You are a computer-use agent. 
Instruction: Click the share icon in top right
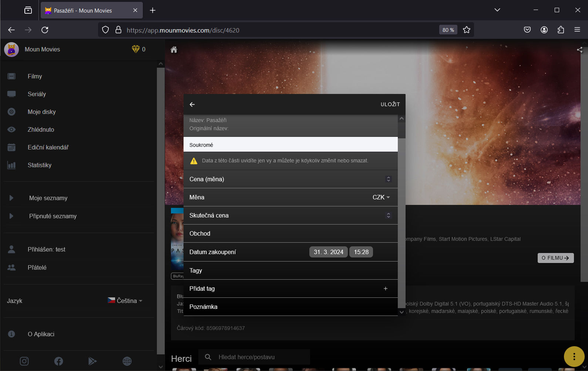[x=579, y=50]
